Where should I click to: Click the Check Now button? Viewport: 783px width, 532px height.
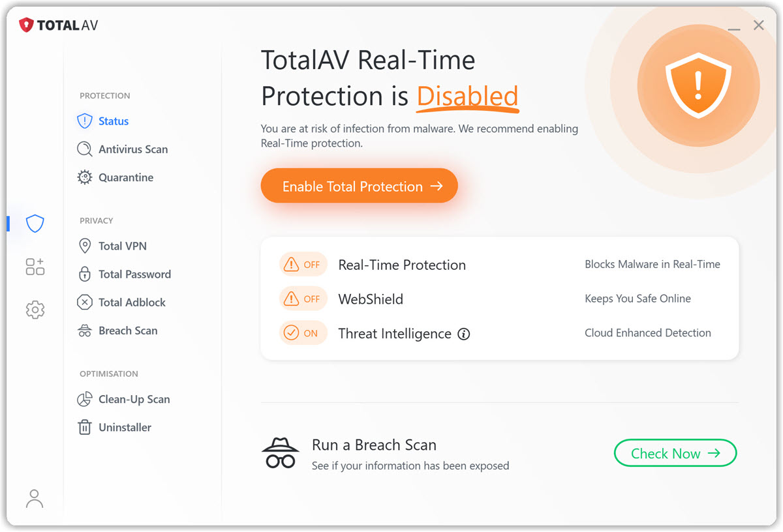(675, 453)
